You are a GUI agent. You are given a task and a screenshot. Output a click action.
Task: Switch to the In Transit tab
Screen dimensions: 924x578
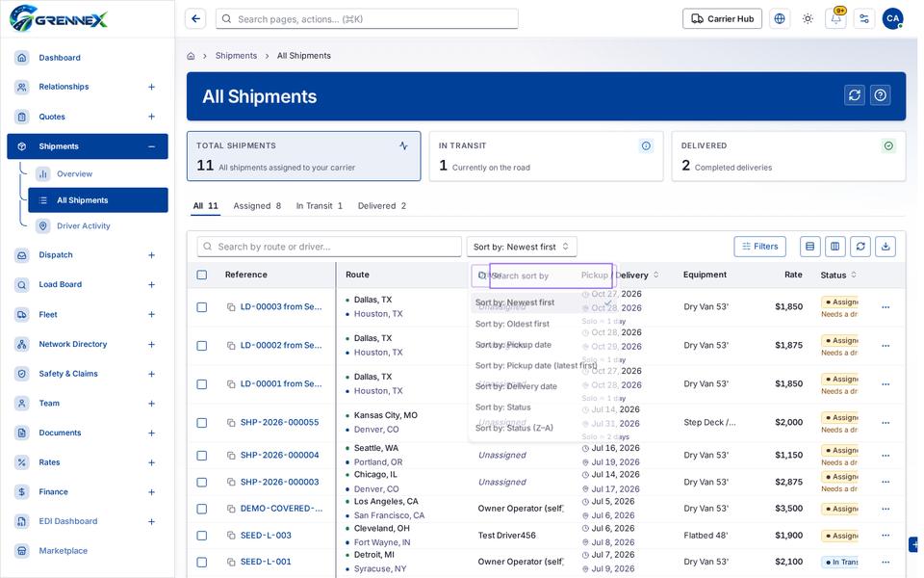(x=319, y=206)
